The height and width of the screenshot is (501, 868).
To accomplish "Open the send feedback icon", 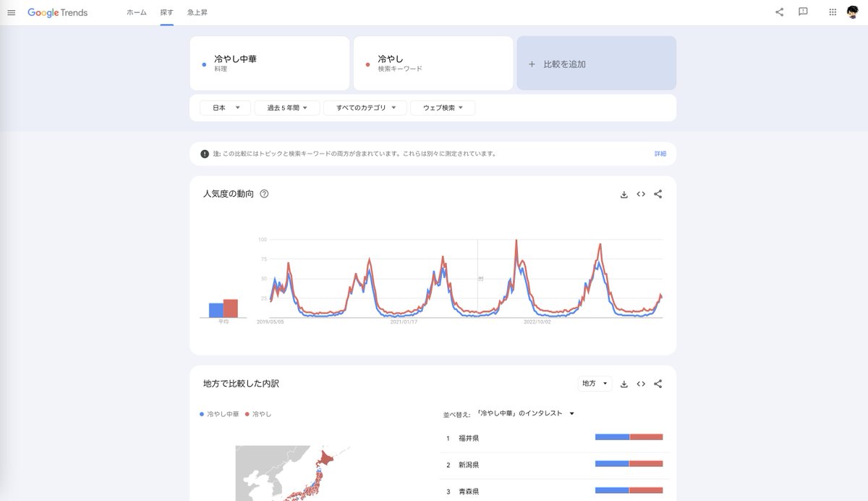I will [x=803, y=12].
